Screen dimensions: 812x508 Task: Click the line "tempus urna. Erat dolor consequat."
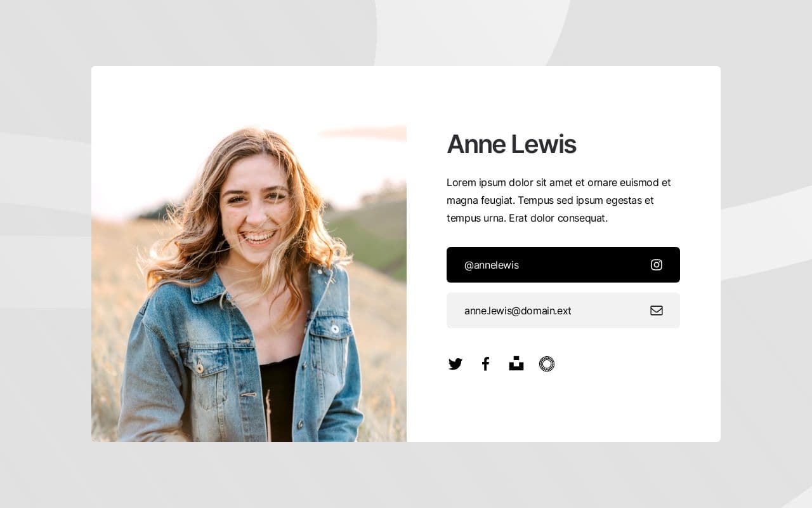(x=527, y=218)
